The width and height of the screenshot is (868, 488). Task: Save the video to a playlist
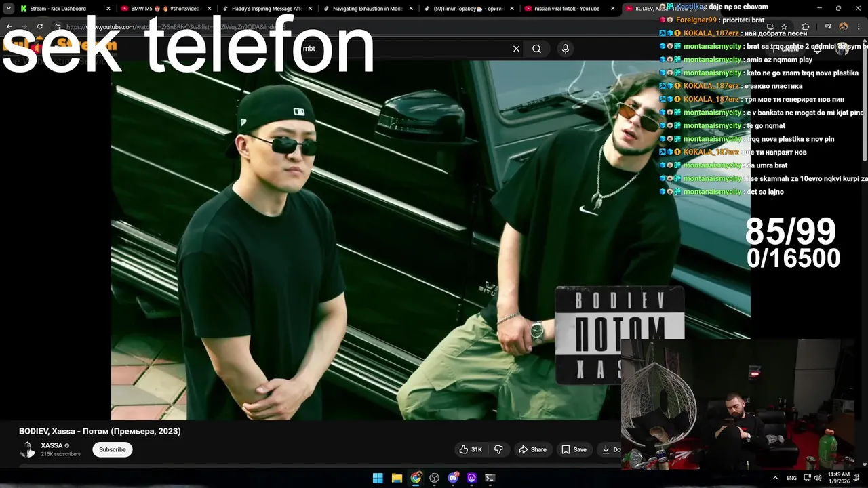click(x=574, y=449)
